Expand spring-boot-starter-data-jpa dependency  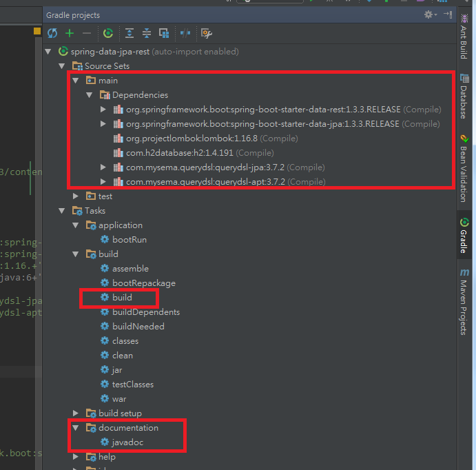click(103, 124)
